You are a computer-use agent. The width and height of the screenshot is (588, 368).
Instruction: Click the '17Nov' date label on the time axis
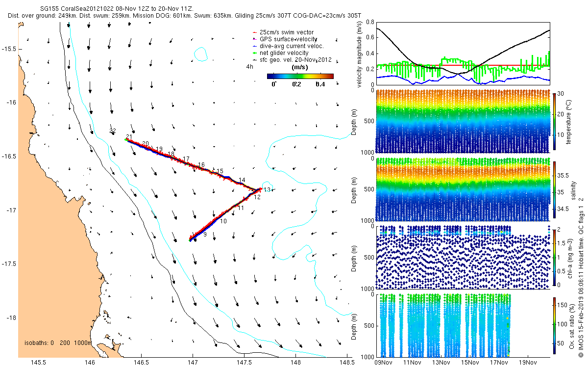pyautogui.click(x=499, y=363)
